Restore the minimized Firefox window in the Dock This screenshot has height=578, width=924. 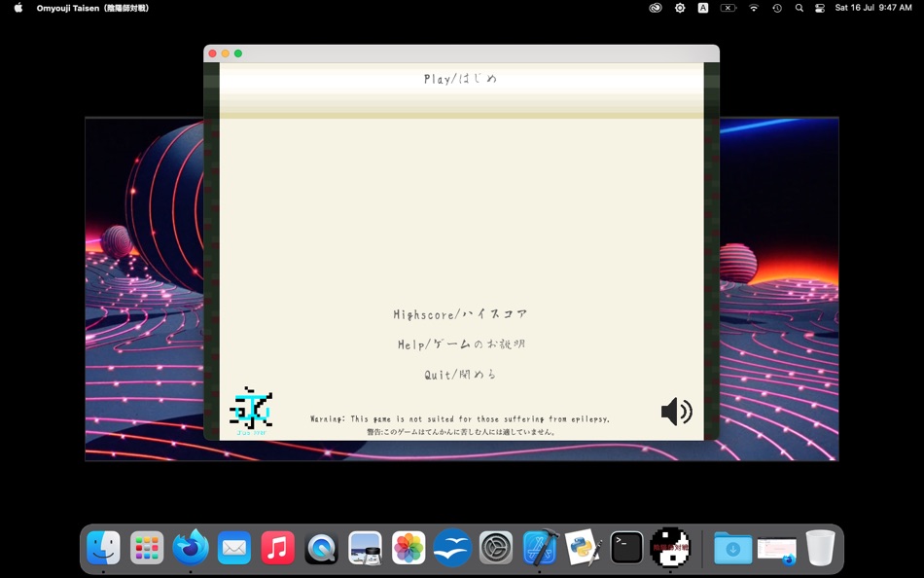click(777, 550)
